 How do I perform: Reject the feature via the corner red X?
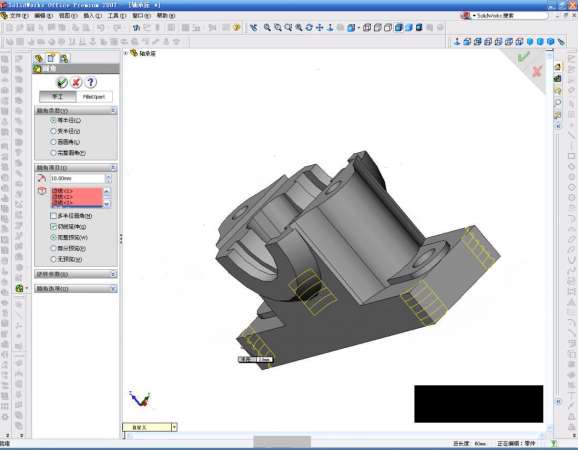click(x=537, y=71)
